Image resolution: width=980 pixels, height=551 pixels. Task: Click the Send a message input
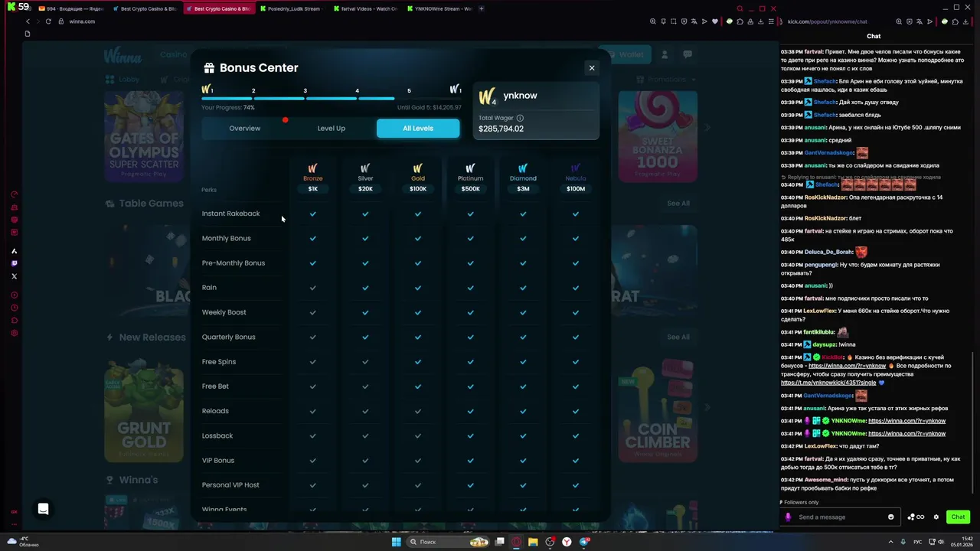841,517
